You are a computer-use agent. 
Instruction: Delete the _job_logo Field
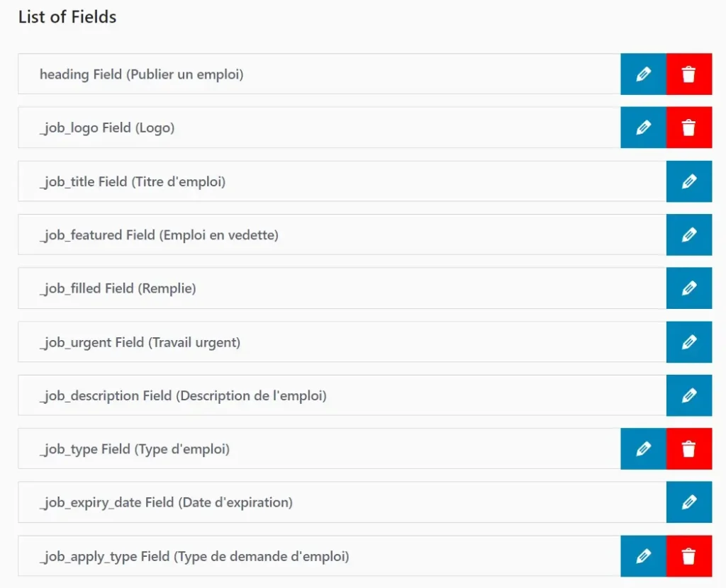(x=688, y=128)
